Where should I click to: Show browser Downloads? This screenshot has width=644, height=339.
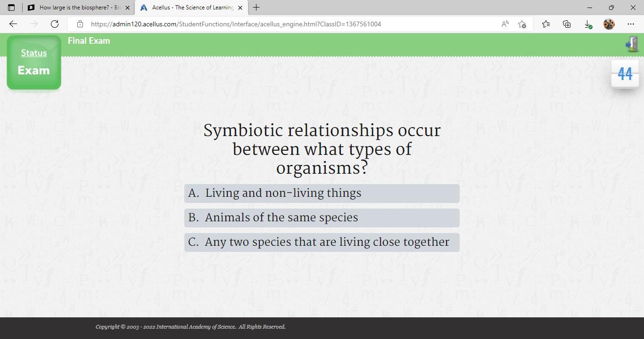coord(588,24)
